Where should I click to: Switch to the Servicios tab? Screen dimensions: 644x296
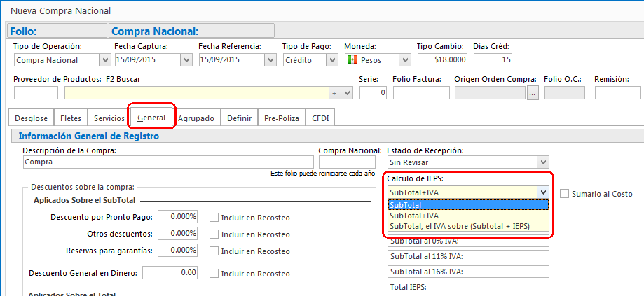coord(109,118)
